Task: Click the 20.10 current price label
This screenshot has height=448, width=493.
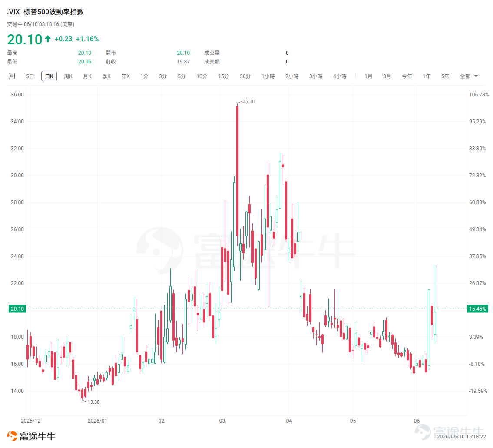Action: coord(17,309)
